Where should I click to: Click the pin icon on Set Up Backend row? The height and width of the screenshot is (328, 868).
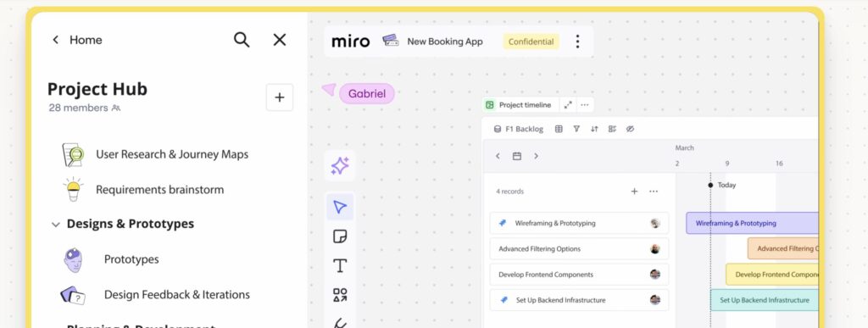pyautogui.click(x=504, y=300)
